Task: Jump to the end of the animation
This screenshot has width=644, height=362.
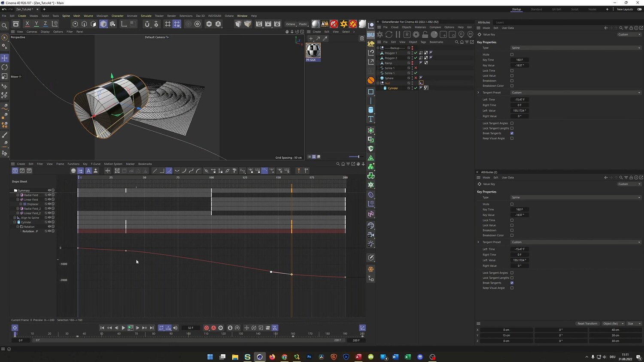Action: 152,328
